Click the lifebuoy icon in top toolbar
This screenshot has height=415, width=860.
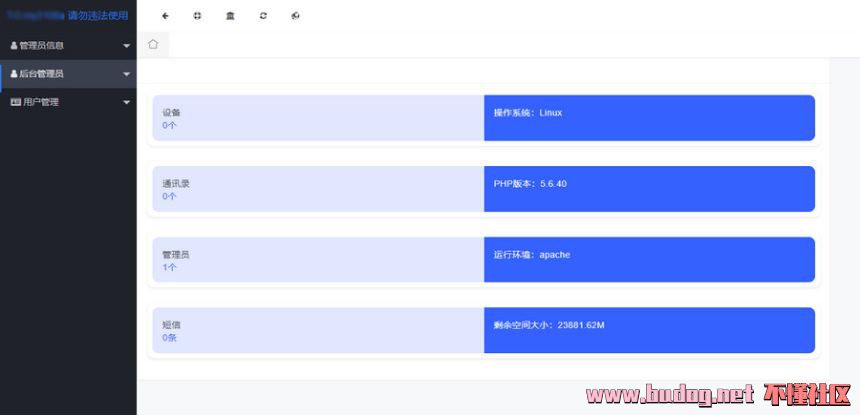coord(197,16)
